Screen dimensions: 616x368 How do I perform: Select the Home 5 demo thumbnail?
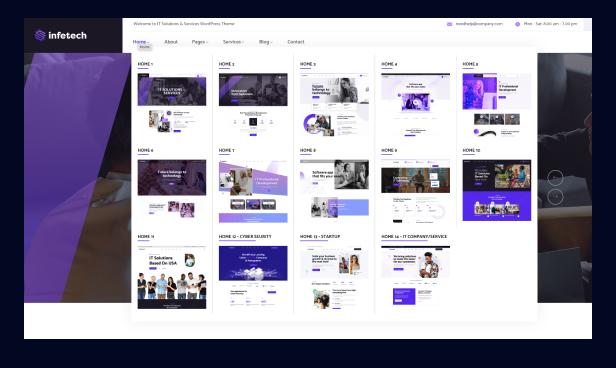coord(497,105)
